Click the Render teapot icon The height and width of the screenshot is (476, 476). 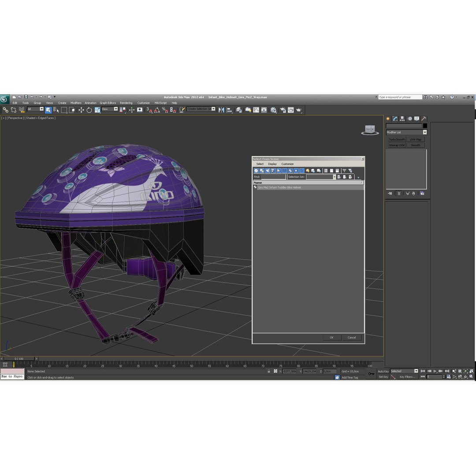click(x=299, y=110)
